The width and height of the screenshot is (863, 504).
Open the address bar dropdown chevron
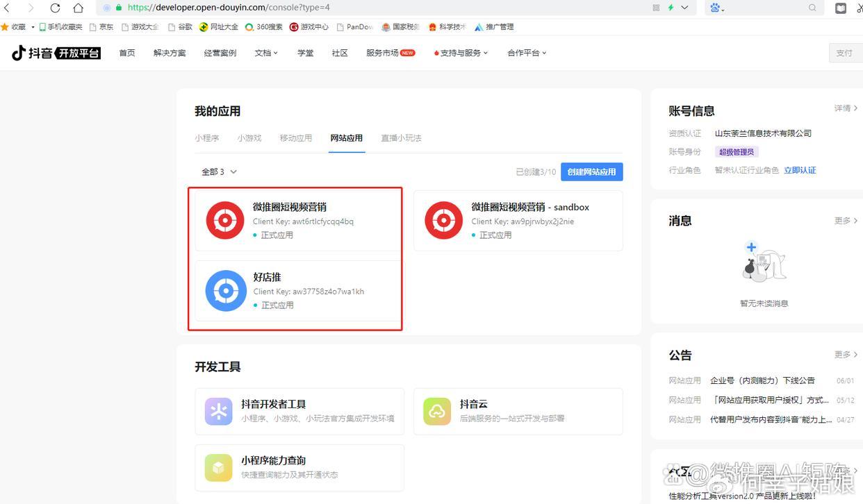point(684,8)
